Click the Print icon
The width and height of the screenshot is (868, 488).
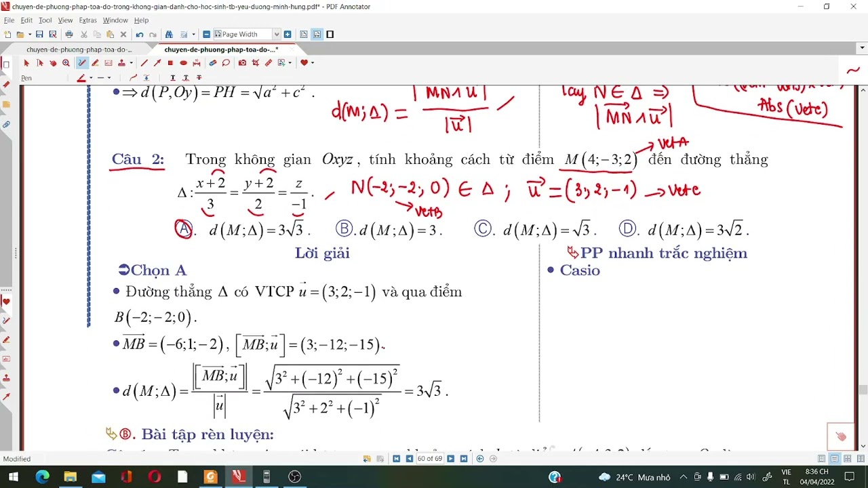(69, 35)
